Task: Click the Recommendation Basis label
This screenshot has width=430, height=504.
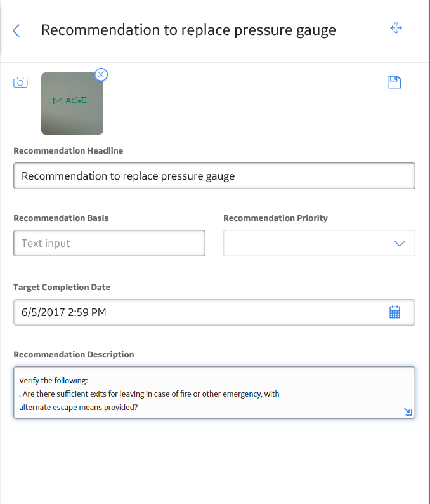Action: pos(61,218)
